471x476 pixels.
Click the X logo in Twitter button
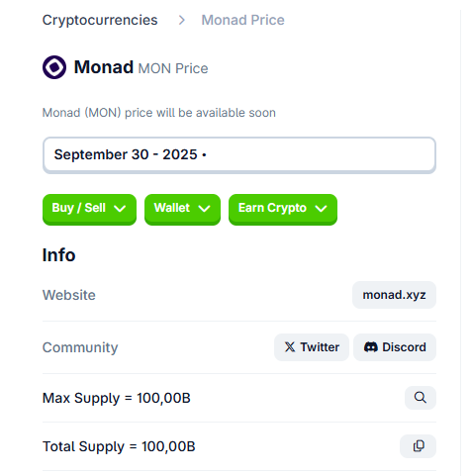click(x=290, y=347)
